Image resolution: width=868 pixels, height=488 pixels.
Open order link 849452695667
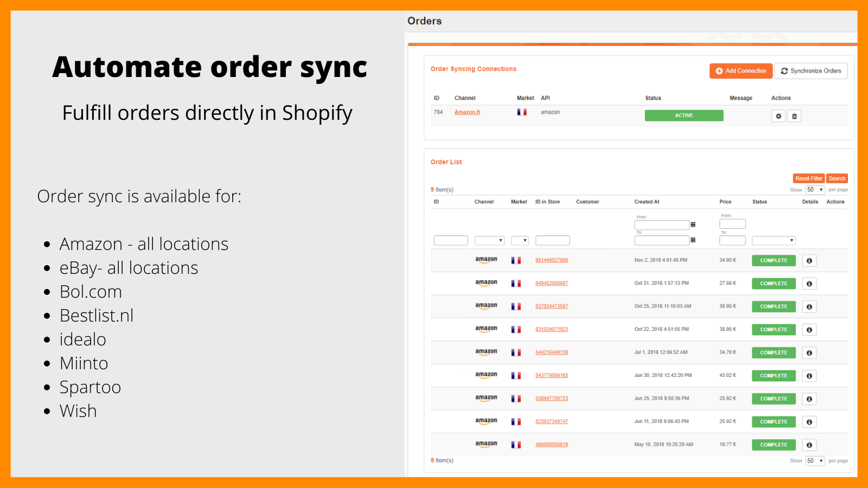coord(552,283)
